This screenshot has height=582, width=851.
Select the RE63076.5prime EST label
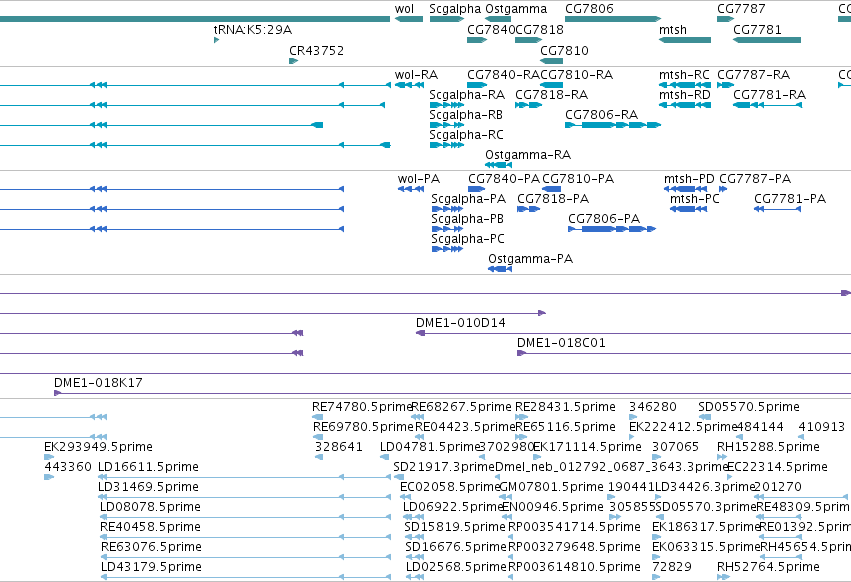point(151,547)
